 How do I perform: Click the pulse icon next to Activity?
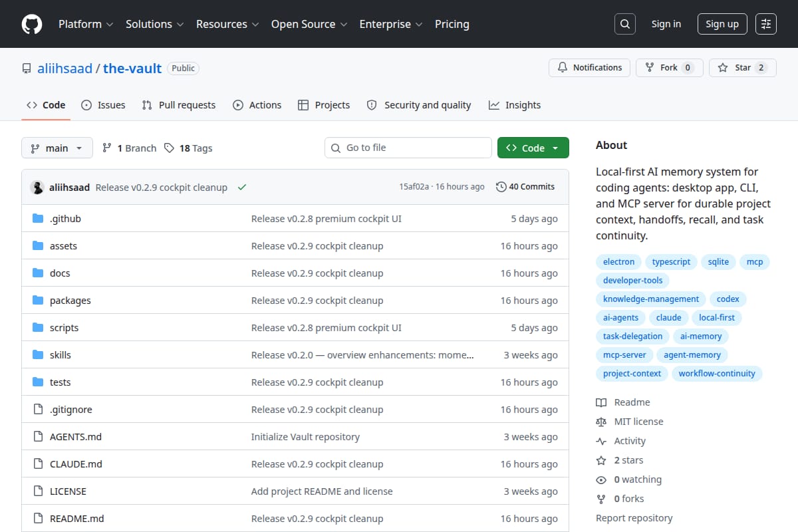click(x=601, y=441)
